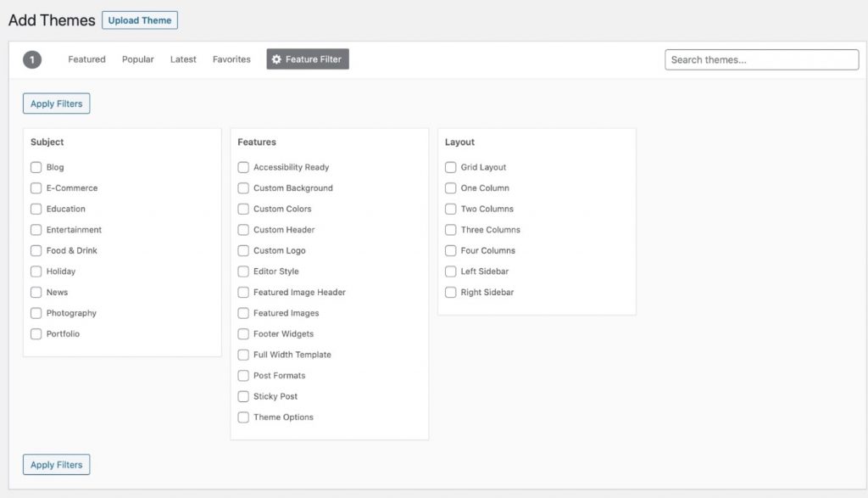Enable the Right Sidebar layout checkbox
Viewport: 868px width, 498px height.
point(450,292)
